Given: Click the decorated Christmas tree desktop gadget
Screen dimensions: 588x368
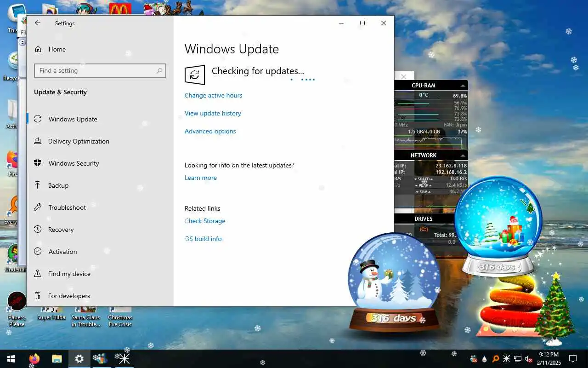Looking at the screenshot, I should [555, 308].
